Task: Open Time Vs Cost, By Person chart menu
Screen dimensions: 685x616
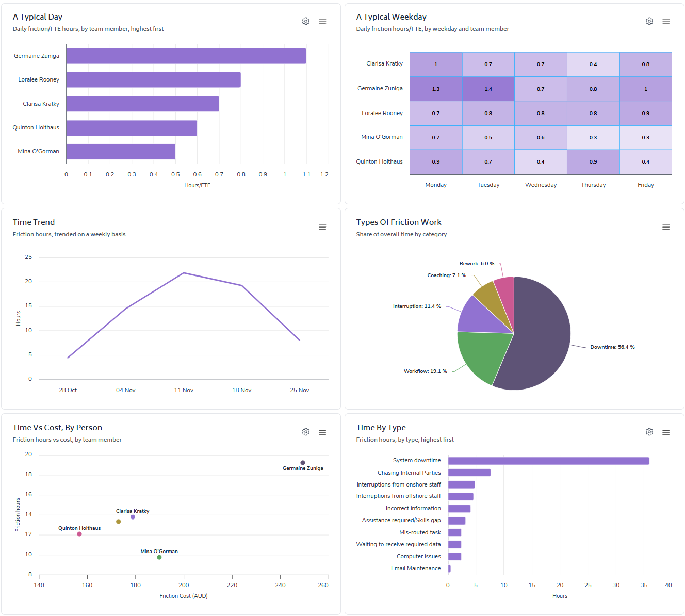Action: [322, 432]
